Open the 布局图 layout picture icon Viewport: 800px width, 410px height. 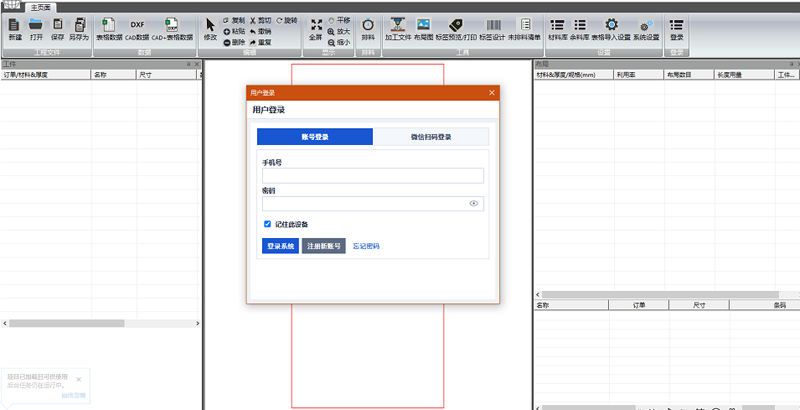423,30
